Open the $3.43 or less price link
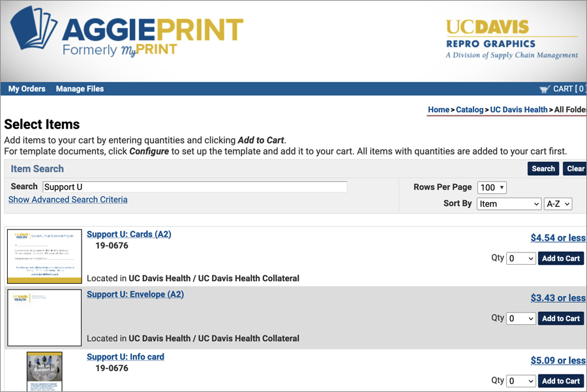This screenshot has width=587, height=392. 558,298
